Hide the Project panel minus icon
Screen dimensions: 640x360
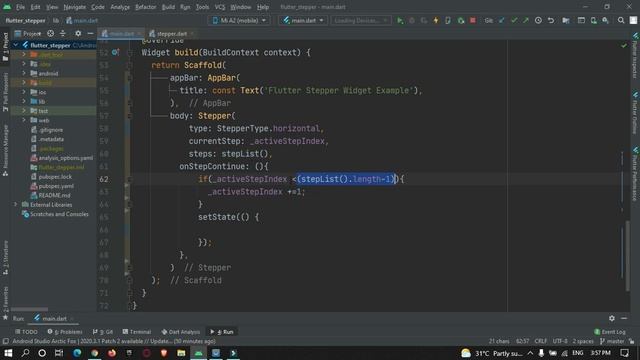click(x=90, y=33)
